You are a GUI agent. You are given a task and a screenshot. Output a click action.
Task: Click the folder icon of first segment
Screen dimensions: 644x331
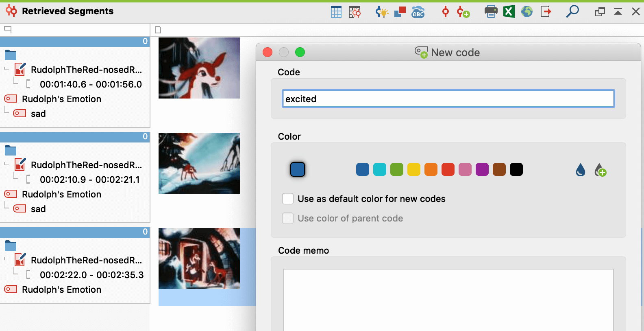11,55
